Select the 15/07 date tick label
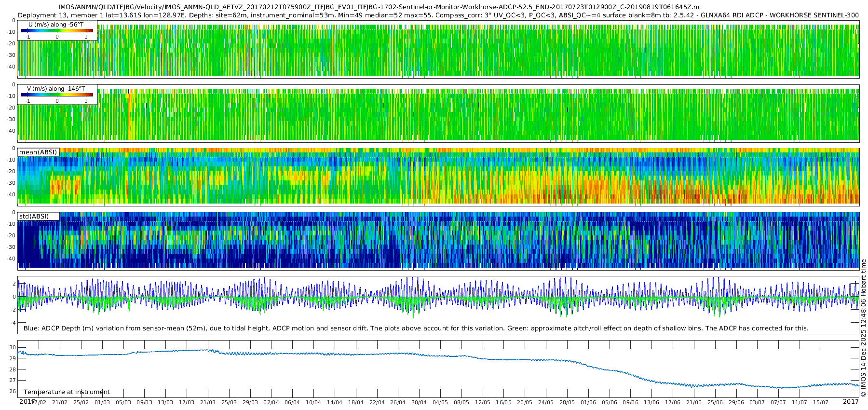 820,402
